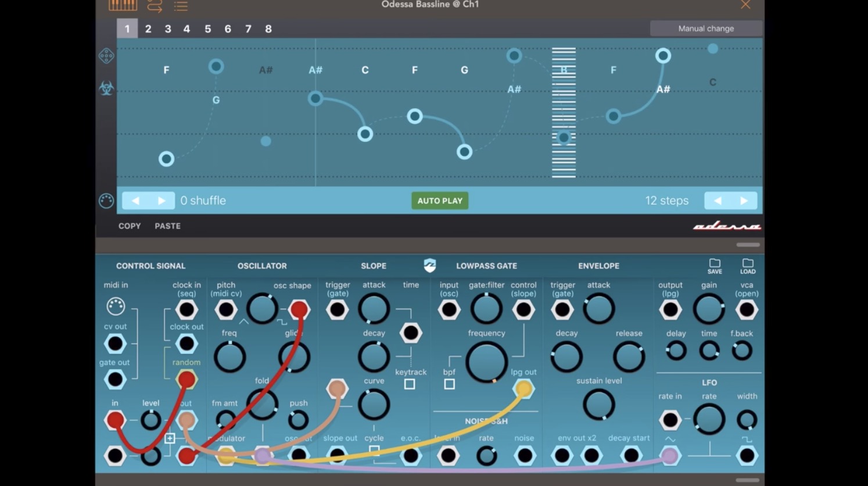Click the SAVE folder icon

[x=715, y=266]
